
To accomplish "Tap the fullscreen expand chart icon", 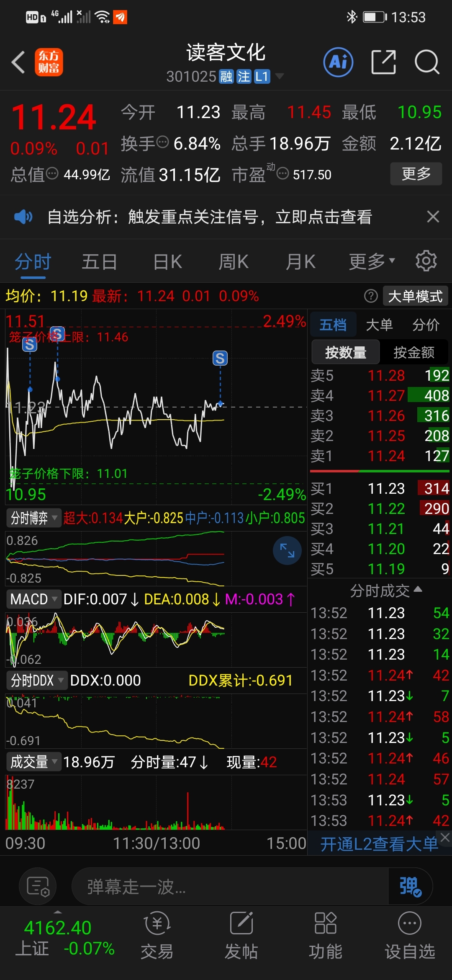I will [x=287, y=550].
